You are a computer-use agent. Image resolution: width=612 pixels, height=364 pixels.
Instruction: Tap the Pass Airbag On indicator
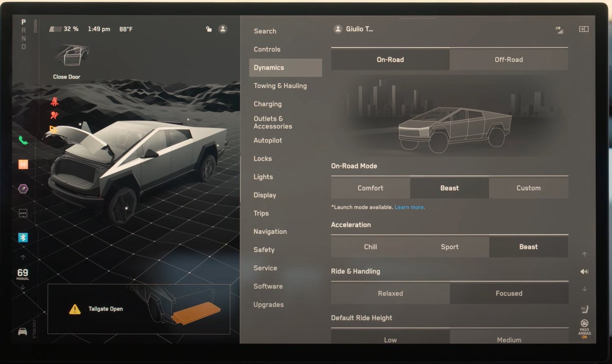pyautogui.click(x=584, y=329)
